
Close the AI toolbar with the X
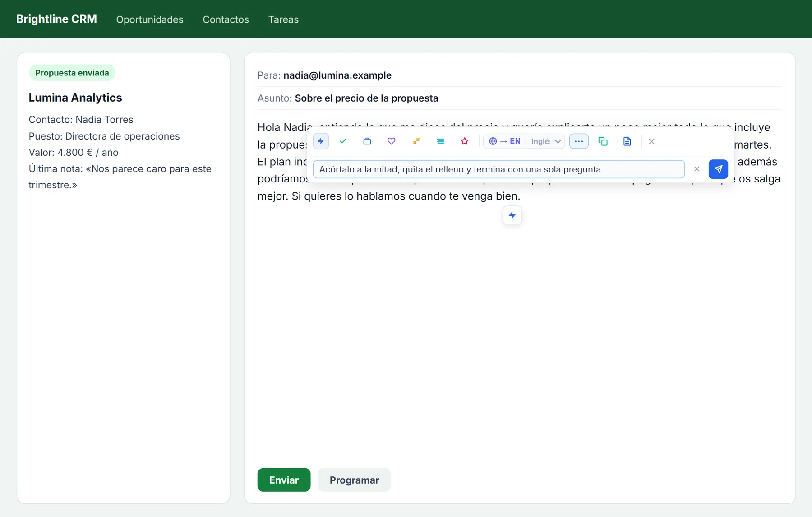click(651, 141)
